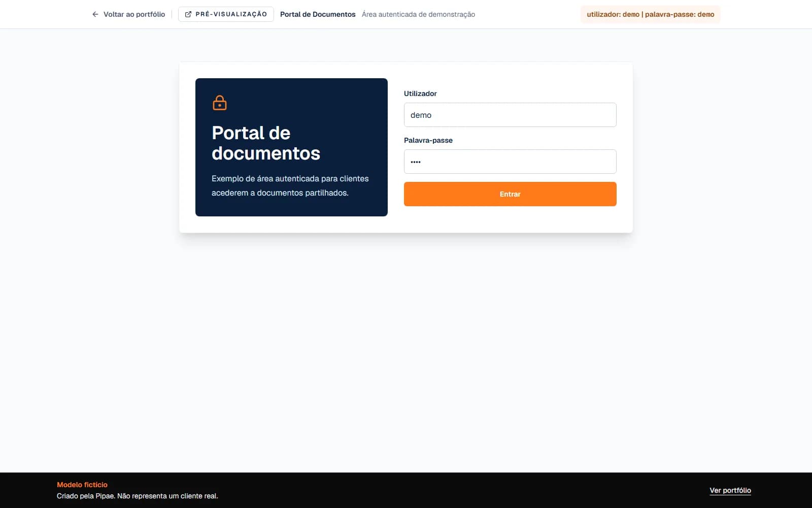Click the Utilizador input field containing demo
Image resolution: width=812 pixels, height=508 pixels.
point(510,115)
